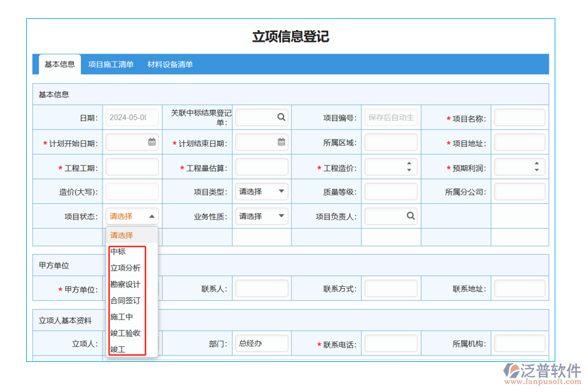Open the 计划开始日期 calendar picker
Image resolution: width=588 pixels, height=392 pixels.
point(151,142)
